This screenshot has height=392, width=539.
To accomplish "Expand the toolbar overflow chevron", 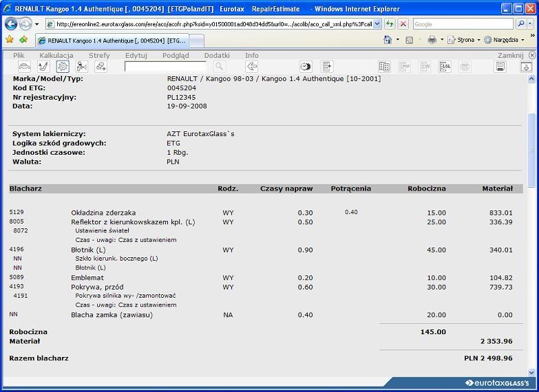I will pos(533,35).
